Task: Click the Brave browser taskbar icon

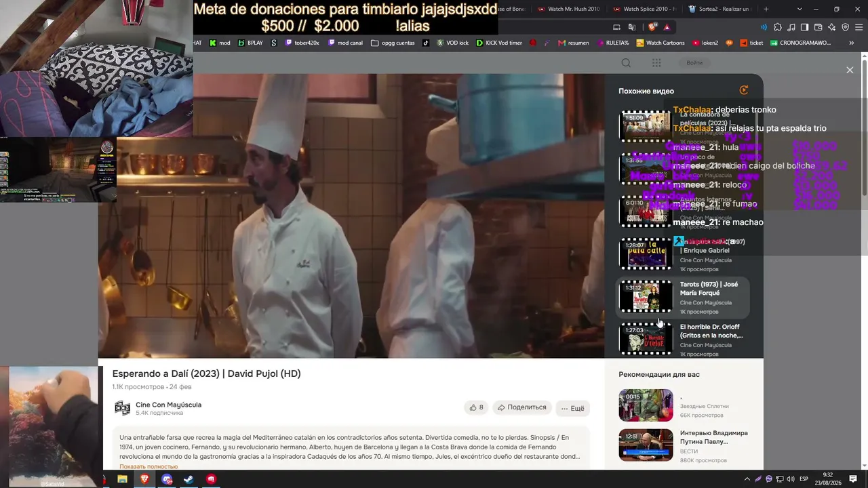Action: click(144, 479)
